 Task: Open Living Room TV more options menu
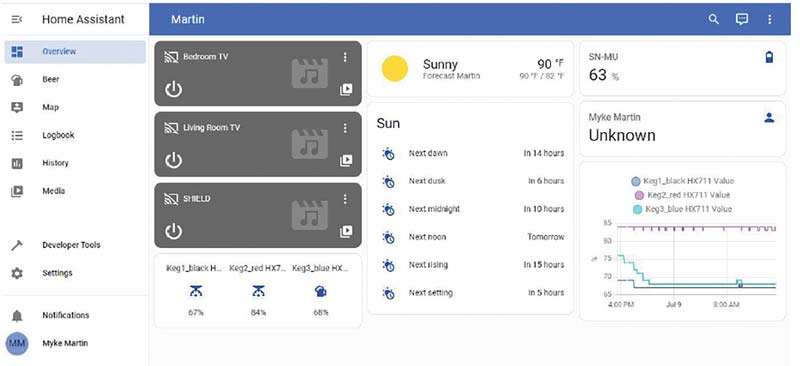[x=345, y=128]
